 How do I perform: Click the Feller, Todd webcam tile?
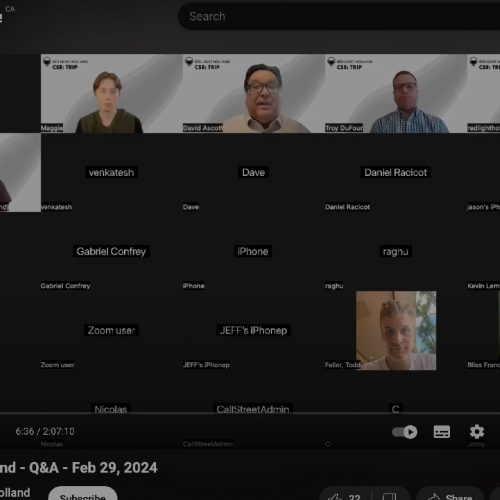396,330
